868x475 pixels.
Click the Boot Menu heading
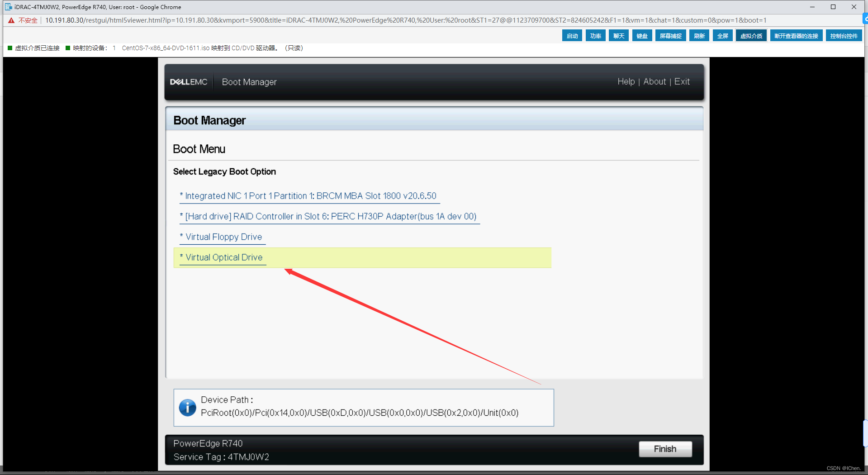coord(199,149)
